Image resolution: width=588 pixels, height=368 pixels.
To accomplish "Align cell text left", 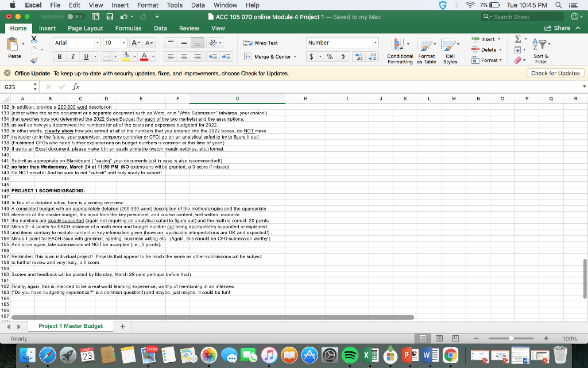I will coord(171,57).
